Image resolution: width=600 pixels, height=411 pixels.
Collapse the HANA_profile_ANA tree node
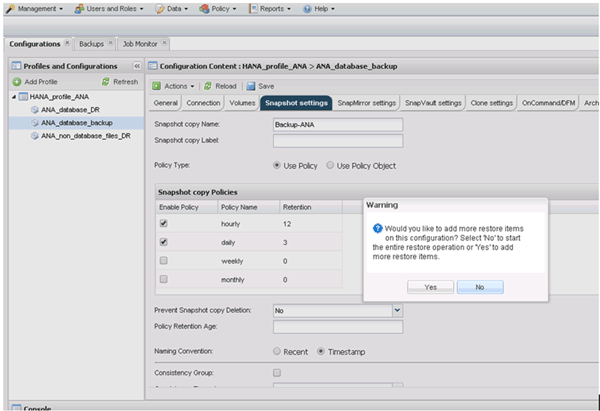click(14, 96)
